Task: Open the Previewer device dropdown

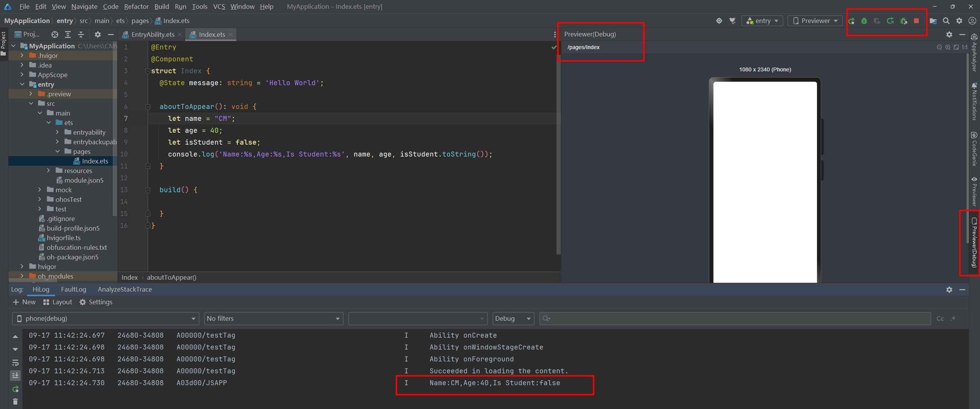Action: 815,21
